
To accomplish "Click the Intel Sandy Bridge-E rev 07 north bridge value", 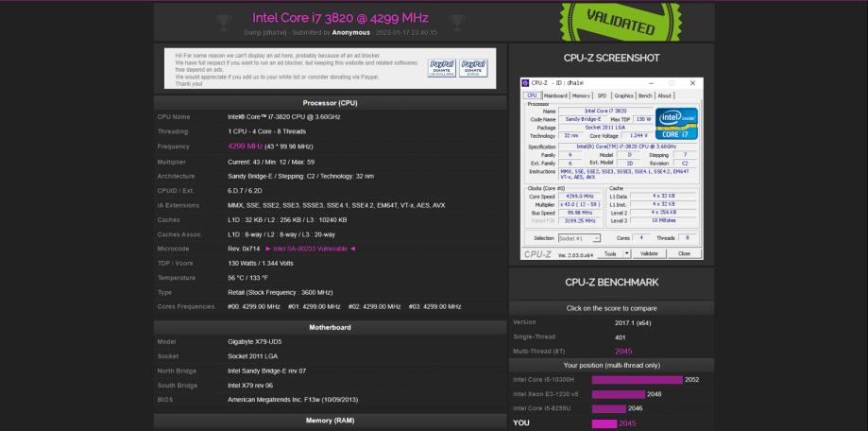I will (266, 371).
